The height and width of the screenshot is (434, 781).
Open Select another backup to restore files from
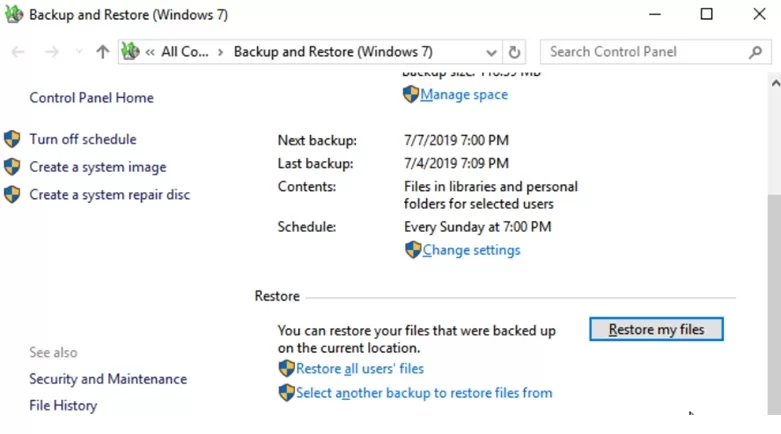[424, 393]
